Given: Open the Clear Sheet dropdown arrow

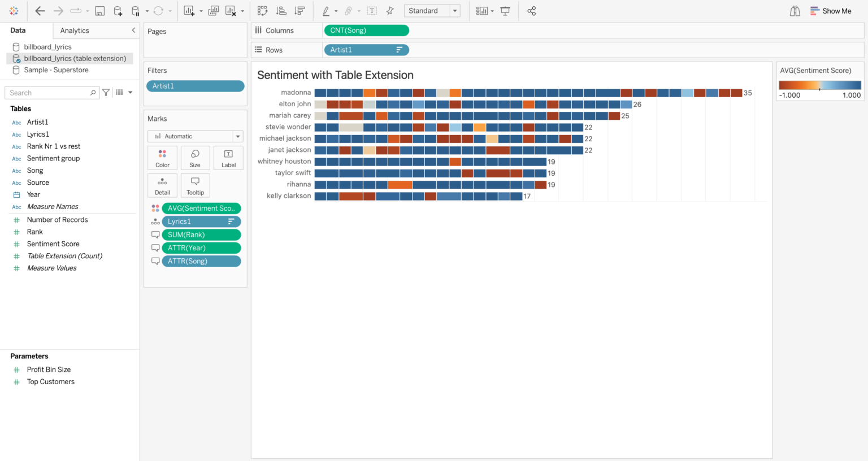Looking at the screenshot, I should click(244, 10).
